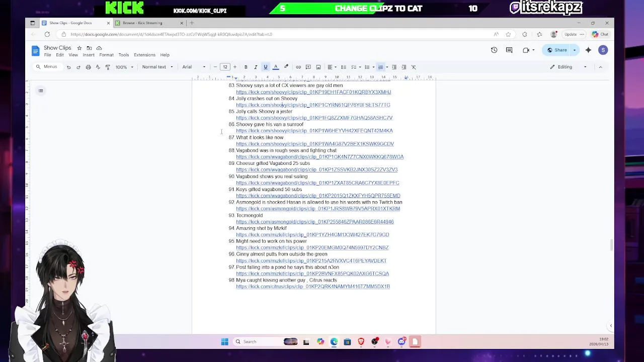Image resolution: width=644 pixels, height=362 pixels.
Task: Open the text alignment options
Action: coord(331,67)
